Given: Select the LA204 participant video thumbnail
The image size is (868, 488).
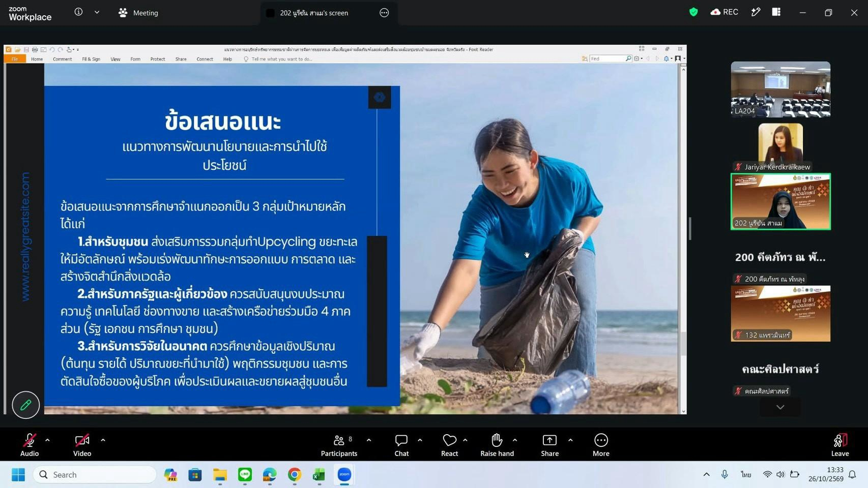Looking at the screenshot, I should pos(780,89).
